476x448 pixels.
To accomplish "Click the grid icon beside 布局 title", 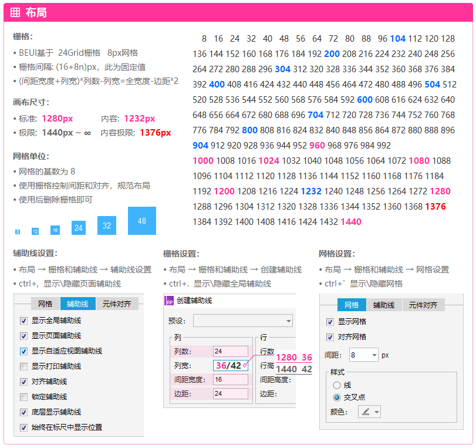I will click(x=15, y=12).
